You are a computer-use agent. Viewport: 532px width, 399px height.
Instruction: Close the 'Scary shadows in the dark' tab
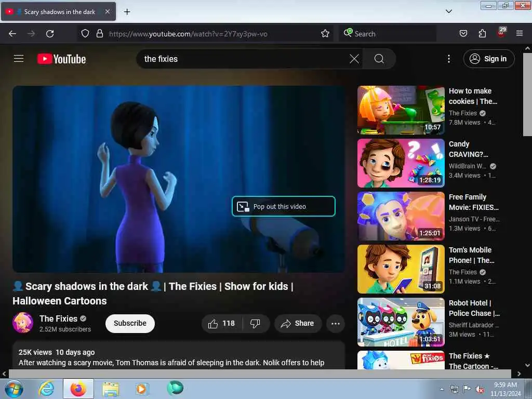tap(107, 11)
